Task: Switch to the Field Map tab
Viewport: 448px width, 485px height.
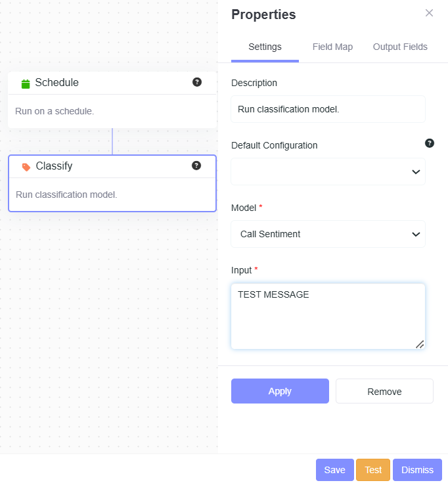Action: 332,47
